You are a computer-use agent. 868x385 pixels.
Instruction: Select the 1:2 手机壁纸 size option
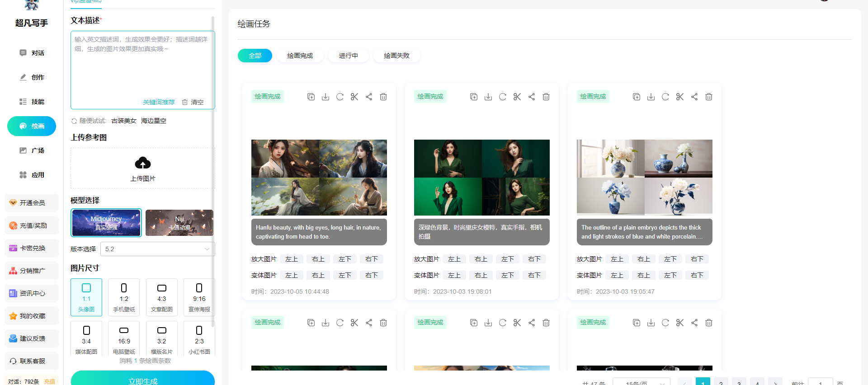[x=124, y=297]
